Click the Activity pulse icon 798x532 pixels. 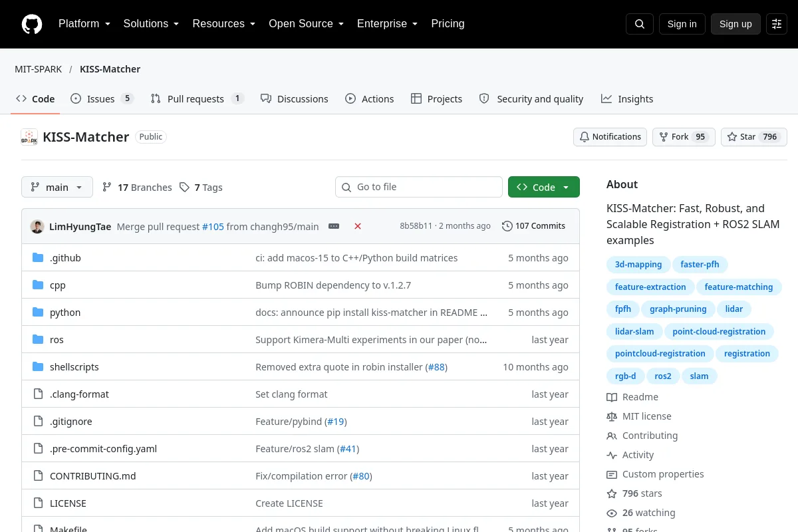612,455
